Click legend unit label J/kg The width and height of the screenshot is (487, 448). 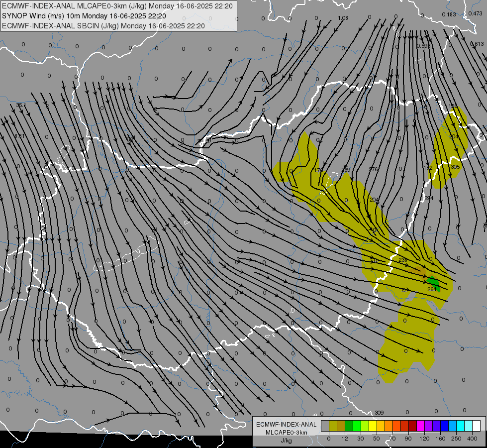coord(286,441)
